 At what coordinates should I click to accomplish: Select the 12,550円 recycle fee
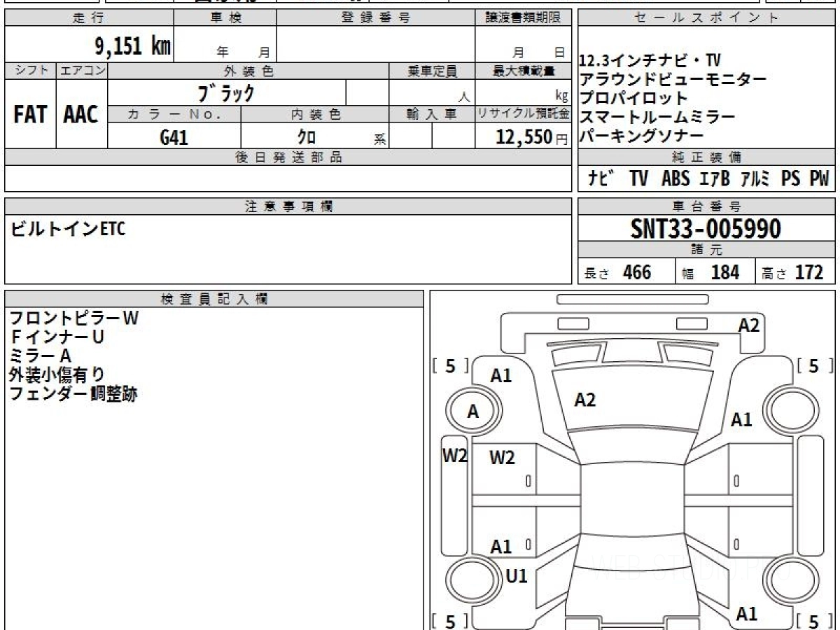point(533,137)
